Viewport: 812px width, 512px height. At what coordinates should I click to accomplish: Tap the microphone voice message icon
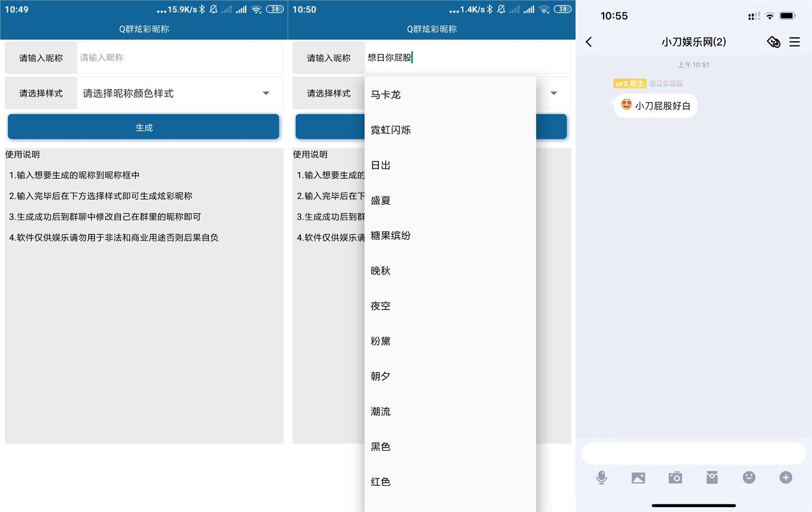(x=601, y=477)
